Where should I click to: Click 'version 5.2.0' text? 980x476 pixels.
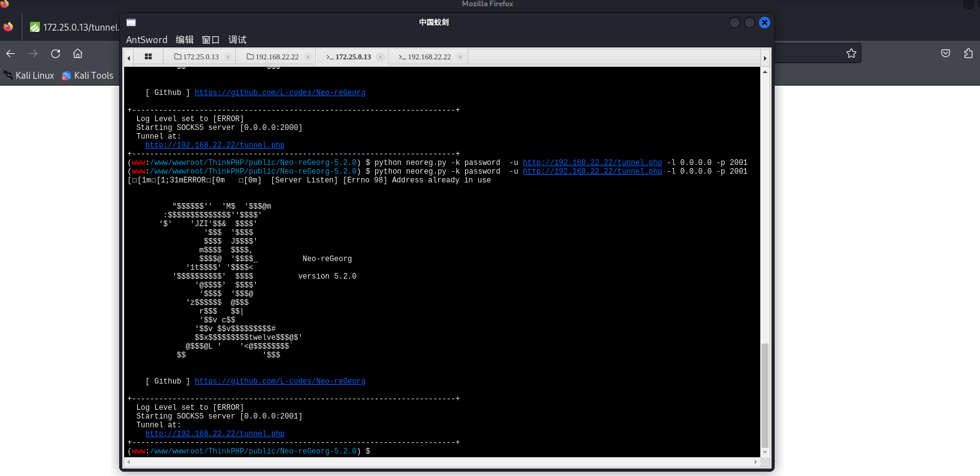(x=327, y=276)
